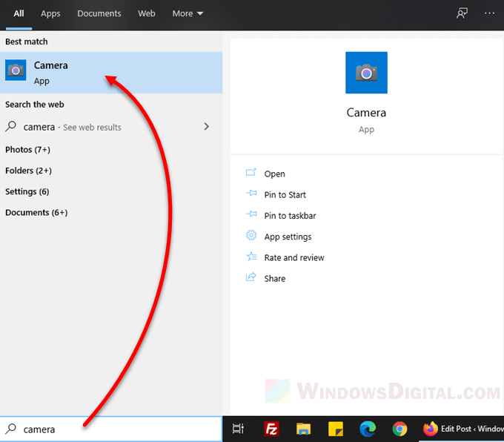Click Share action for Camera
The height and width of the screenshot is (442, 504).
click(274, 279)
